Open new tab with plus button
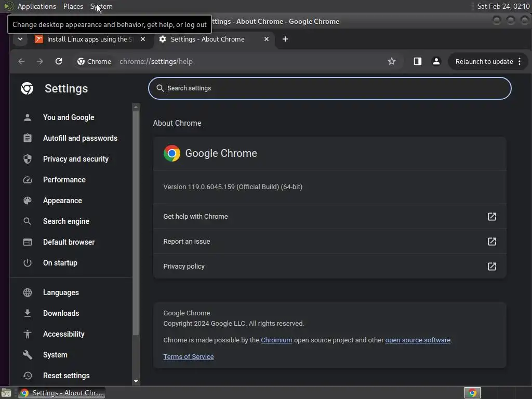This screenshot has height=399, width=532. click(285, 39)
